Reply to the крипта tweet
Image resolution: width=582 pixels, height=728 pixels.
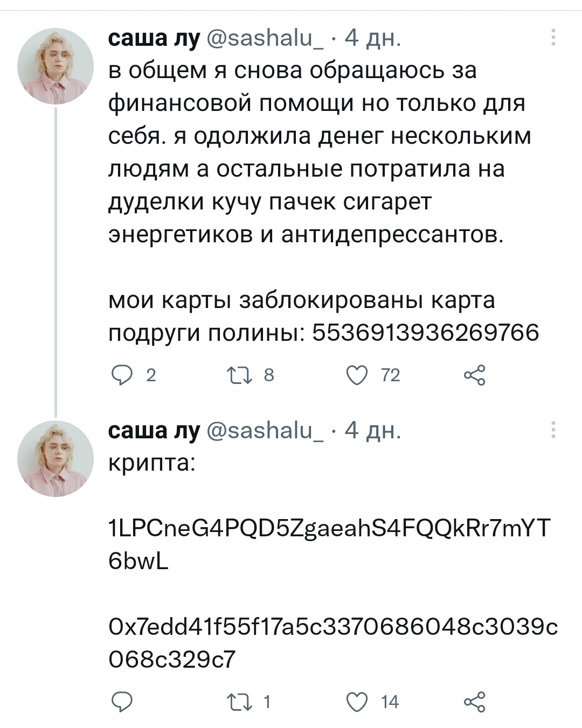(121, 702)
